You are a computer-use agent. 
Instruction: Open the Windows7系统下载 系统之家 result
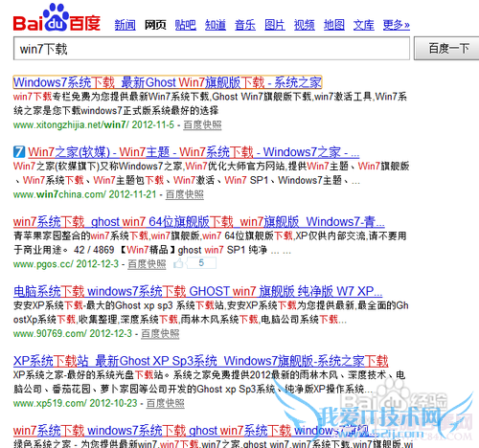coord(168,82)
